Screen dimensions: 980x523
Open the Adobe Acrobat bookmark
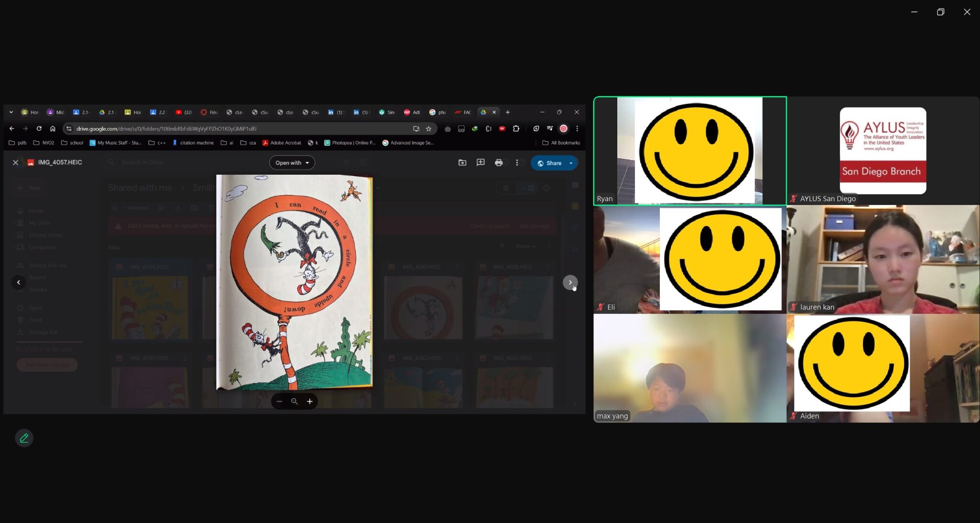tap(282, 143)
